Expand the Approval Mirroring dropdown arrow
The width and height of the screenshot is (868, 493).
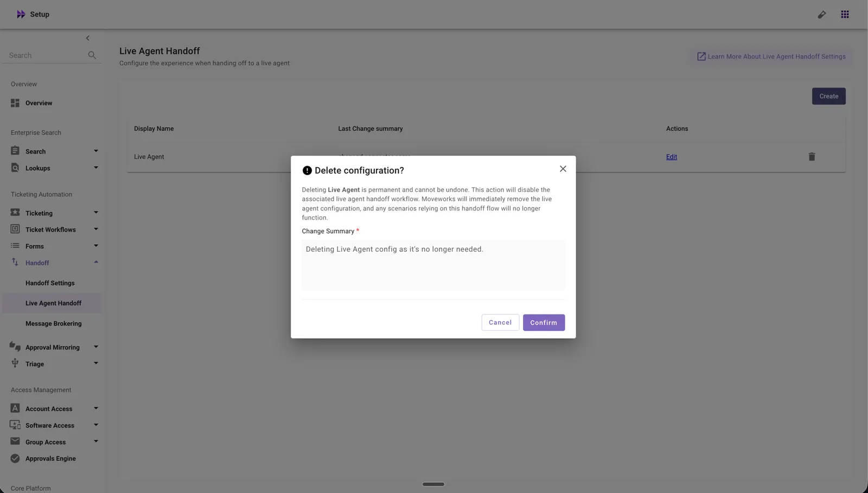(96, 347)
